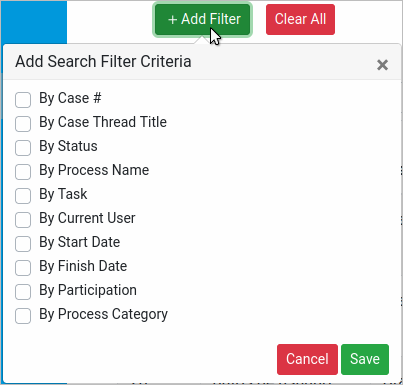Click the By Task label text
The width and height of the screenshot is (403, 385).
pos(63,194)
